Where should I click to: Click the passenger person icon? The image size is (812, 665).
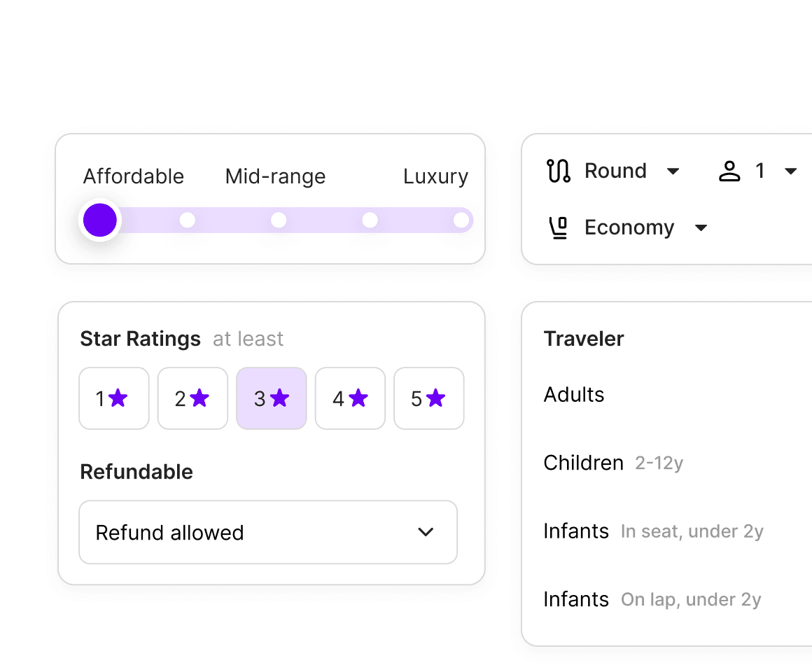coord(729,171)
